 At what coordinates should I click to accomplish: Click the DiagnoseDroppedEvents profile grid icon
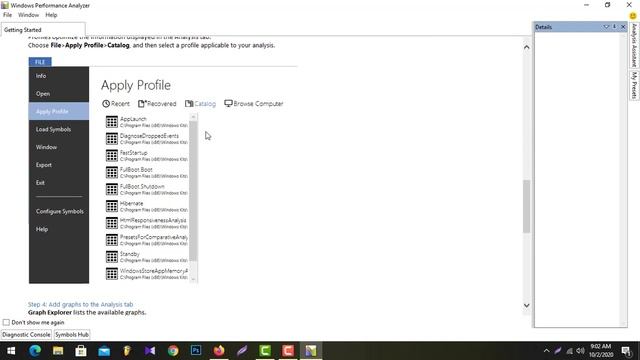click(x=112, y=139)
